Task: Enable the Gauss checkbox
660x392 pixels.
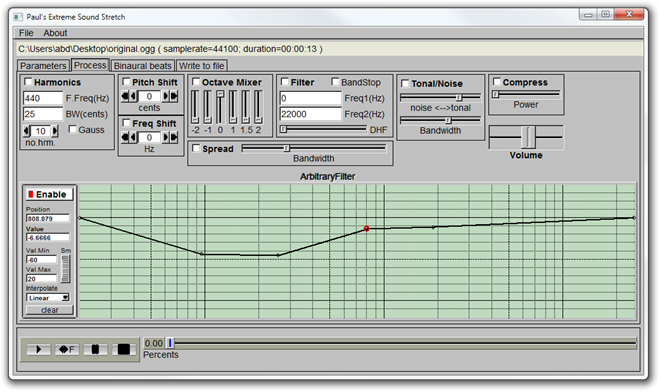Action: pyautogui.click(x=73, y=129)
